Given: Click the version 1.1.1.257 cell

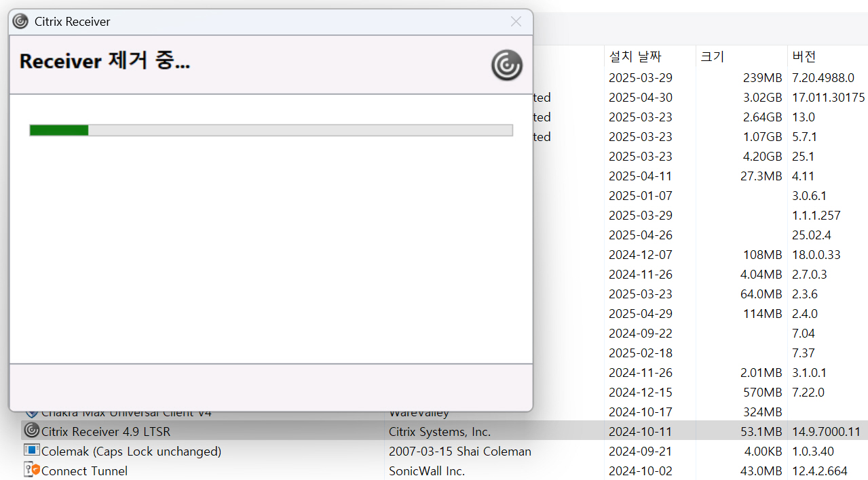Looking at the screenshot, I should pyautogui.click(x=816, y=215).
